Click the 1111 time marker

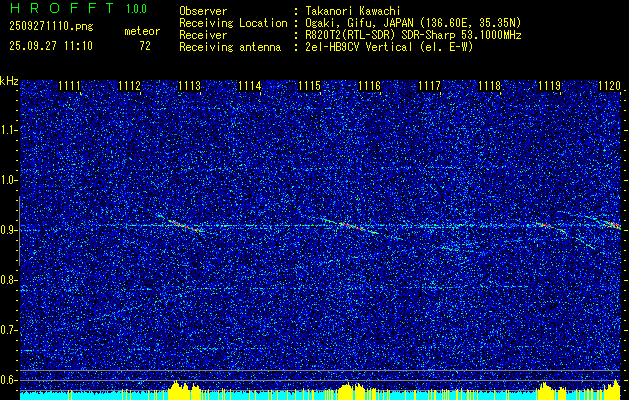[x=70, y=86]
